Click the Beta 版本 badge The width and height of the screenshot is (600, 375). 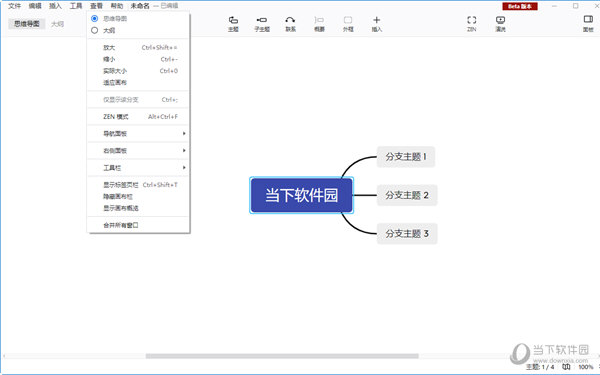pyautogui.click(x=520, y=6)
